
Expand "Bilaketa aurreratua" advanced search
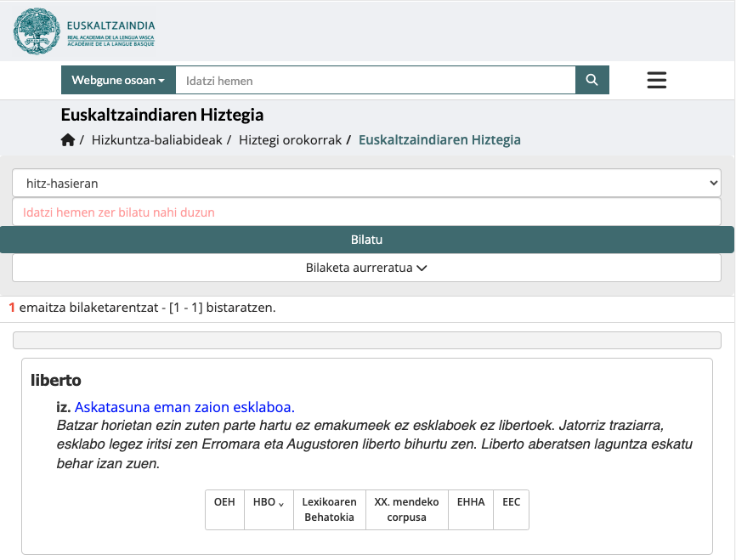[x=366, y=267]
